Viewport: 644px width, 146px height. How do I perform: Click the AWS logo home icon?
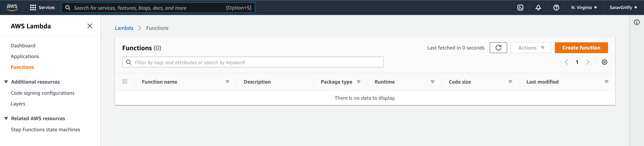[x=12, y=8]
